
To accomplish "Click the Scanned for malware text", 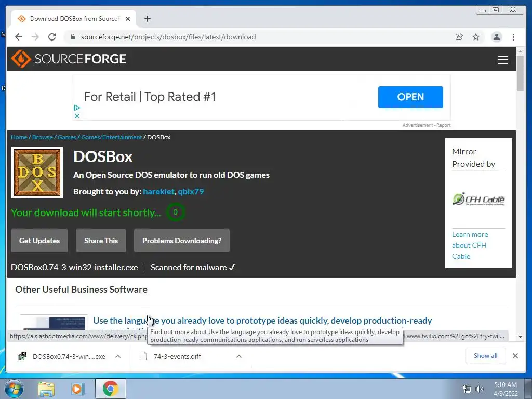I will point(193,268).
